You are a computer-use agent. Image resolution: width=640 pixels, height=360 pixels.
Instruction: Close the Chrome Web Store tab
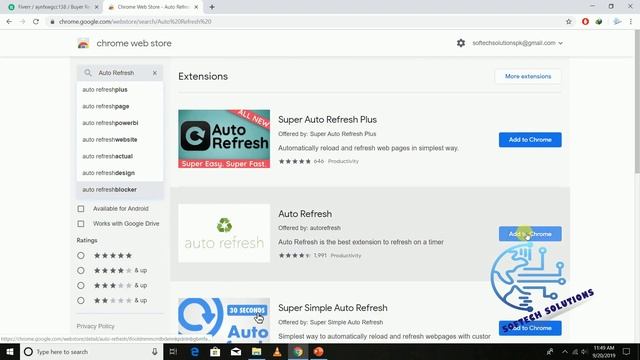(x=196, y=7)
